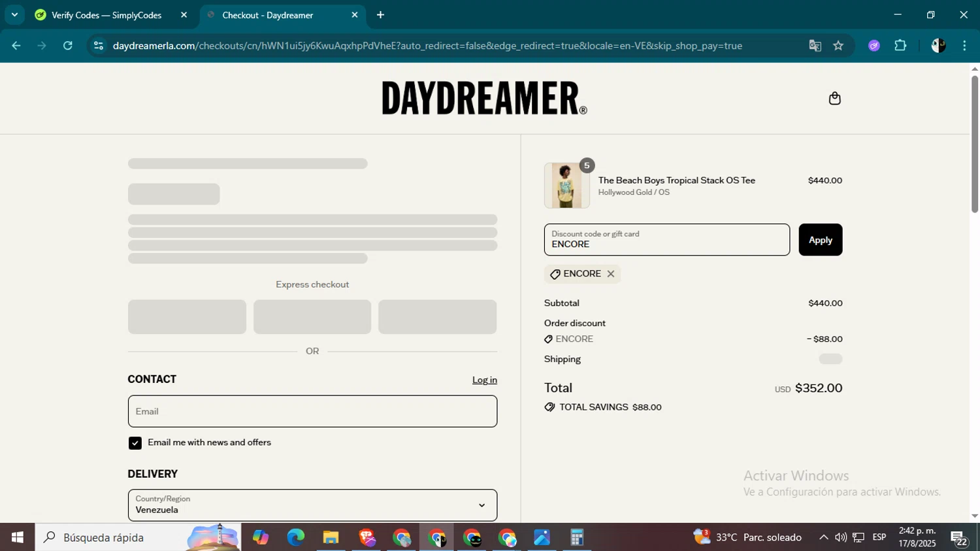This screenshot has width=980, height=551.
Task: Show hidden system tray icons
Action: [823, 537]
